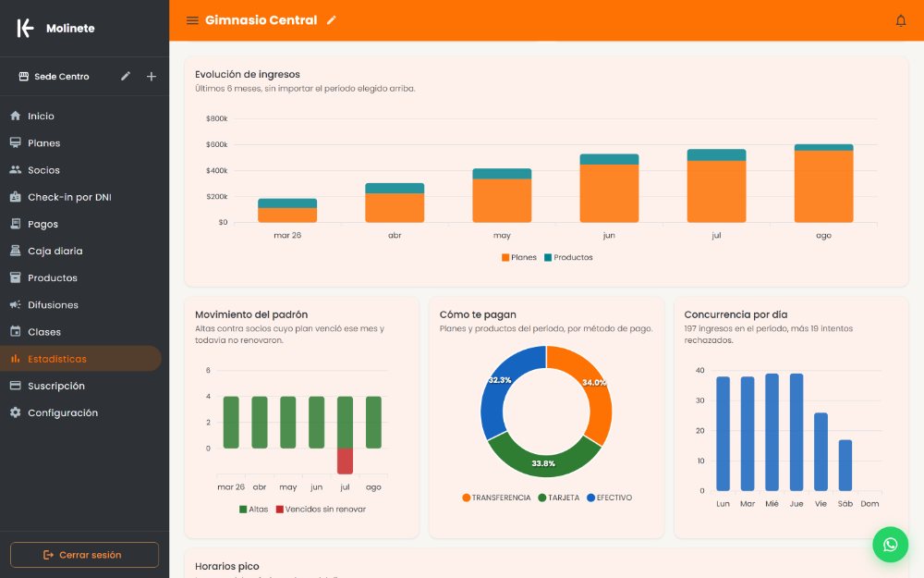The height and width of the screenshot is (578, 924).
Task: Click the mar 26 income bar
Action: 287,211
